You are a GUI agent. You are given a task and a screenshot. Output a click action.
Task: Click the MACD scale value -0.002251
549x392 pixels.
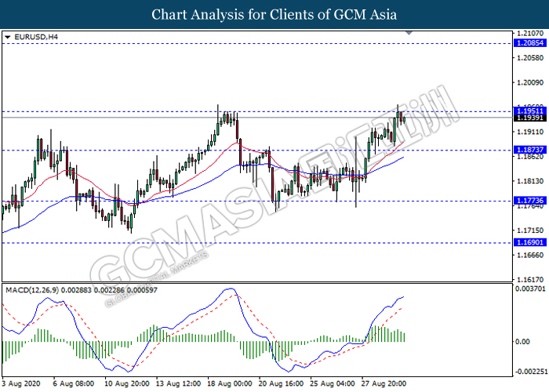(530, 372)
